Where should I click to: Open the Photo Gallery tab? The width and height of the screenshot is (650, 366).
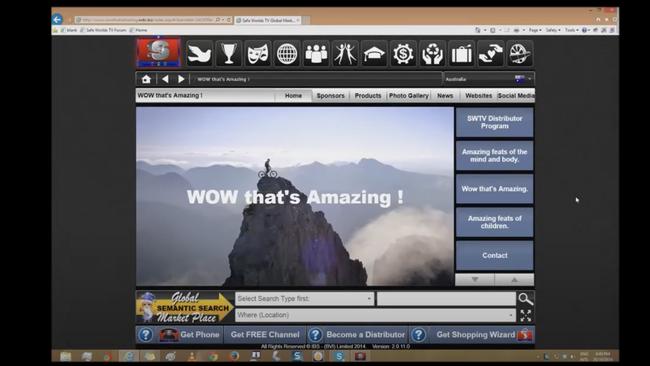pyautogui.click(x=409, y=95)
